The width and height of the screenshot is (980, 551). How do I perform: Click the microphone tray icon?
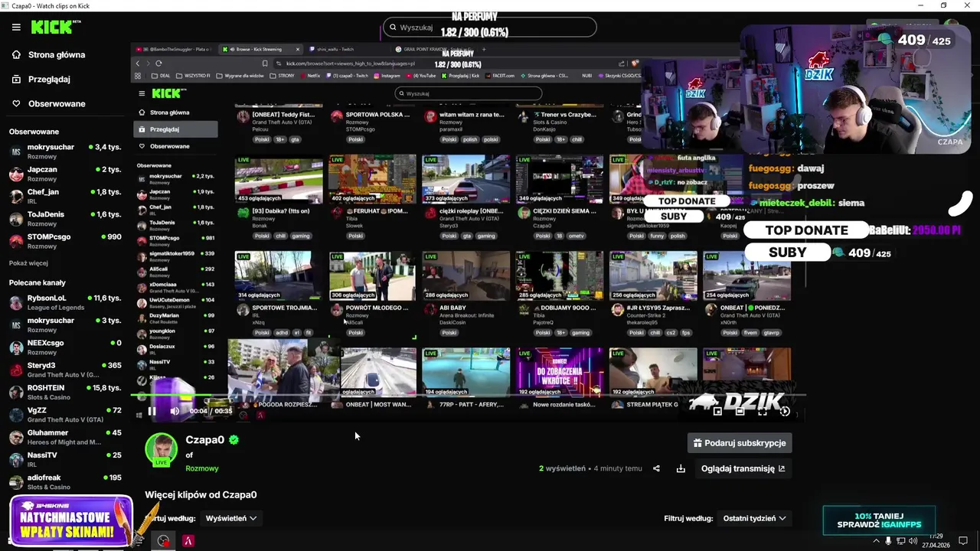[888, 541]
